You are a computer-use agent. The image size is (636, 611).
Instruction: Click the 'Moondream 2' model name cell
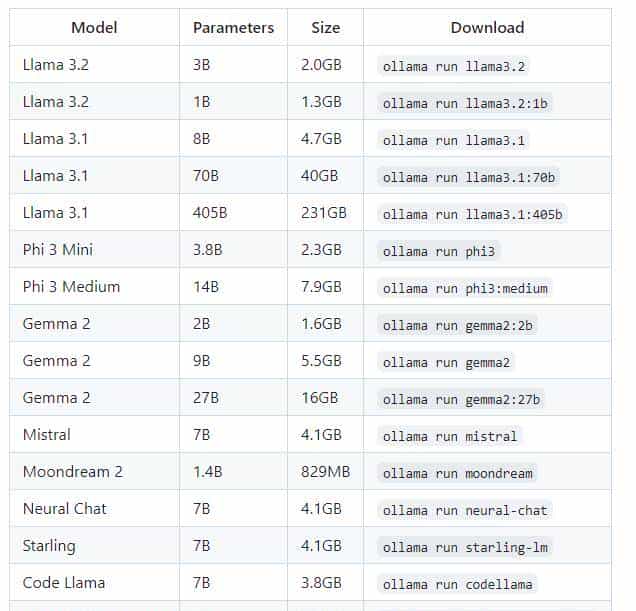(x=94, y=471)
